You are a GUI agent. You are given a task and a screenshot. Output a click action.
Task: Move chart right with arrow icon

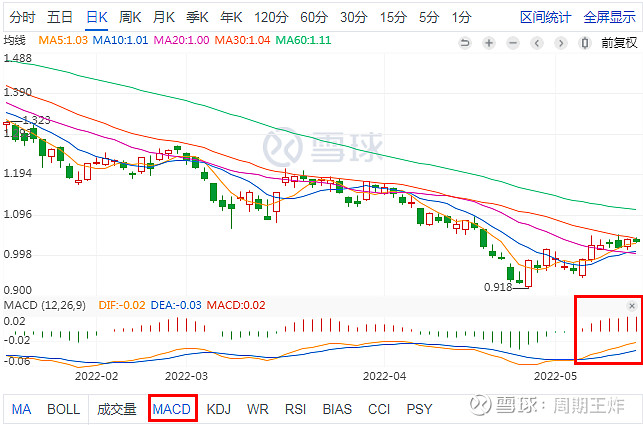pos(561,43)
